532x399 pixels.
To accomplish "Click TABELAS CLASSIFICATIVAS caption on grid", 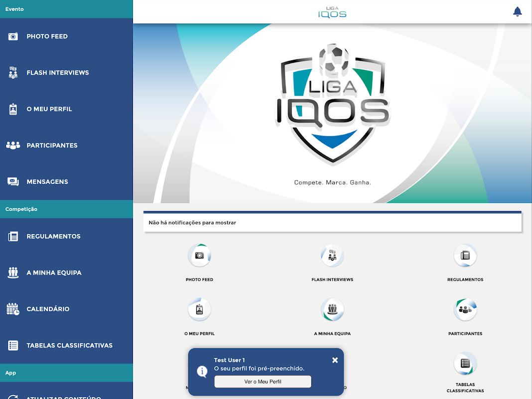I will coord(465,388).
